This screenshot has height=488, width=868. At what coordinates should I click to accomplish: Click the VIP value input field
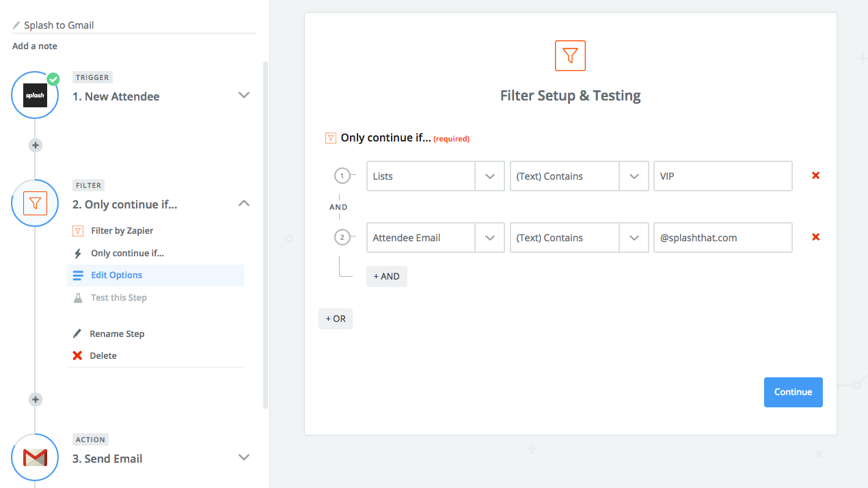[723, 176]
